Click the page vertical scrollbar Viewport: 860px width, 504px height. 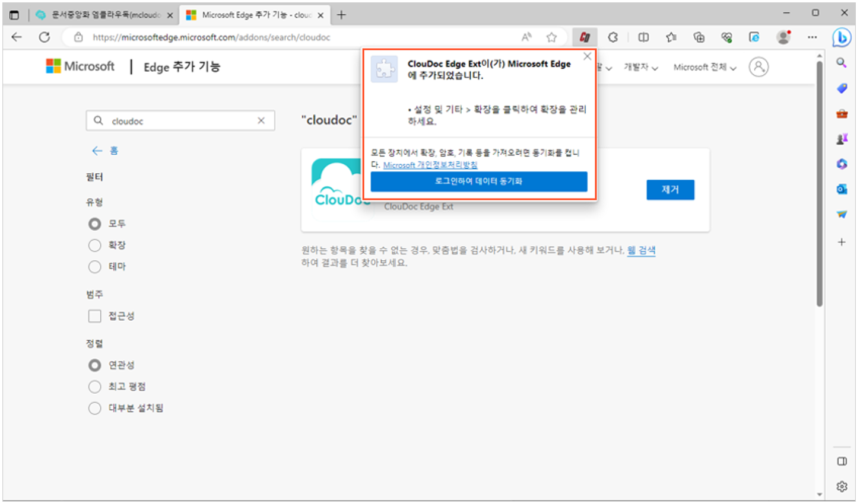[820, 184]
